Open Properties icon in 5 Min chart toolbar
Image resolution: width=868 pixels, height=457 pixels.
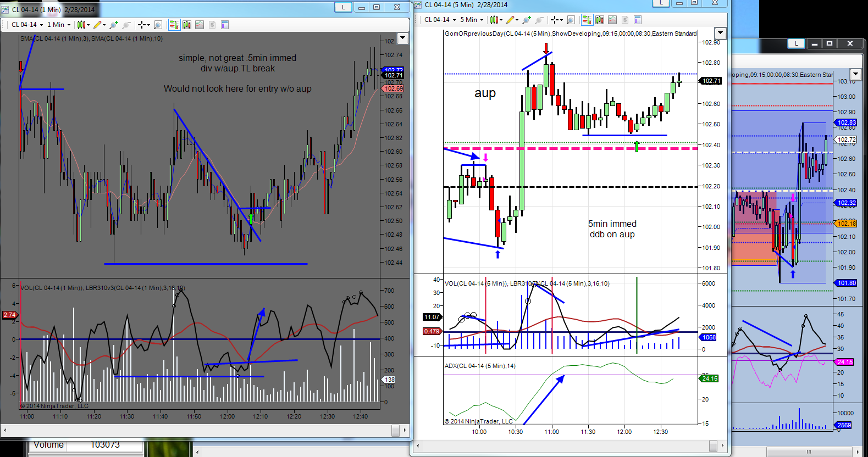638,20
